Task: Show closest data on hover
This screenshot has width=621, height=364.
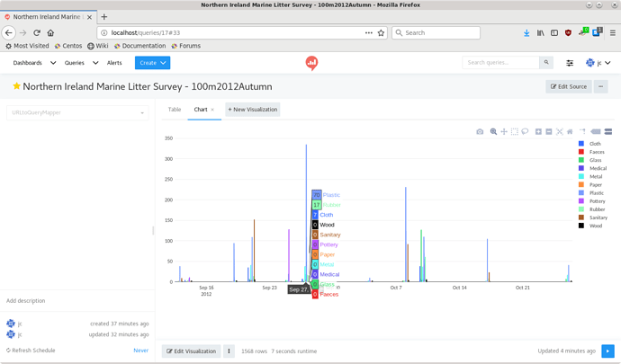Action: tap(595, 132)
